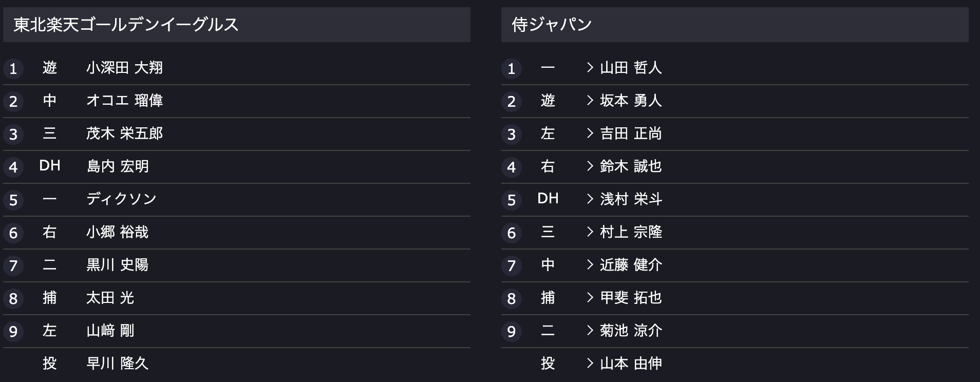Viewport: 980px width, 382px height.
Task: Click the 東北楽天ゴールデンイーグルス team header
Action: (x=237, y=25)
